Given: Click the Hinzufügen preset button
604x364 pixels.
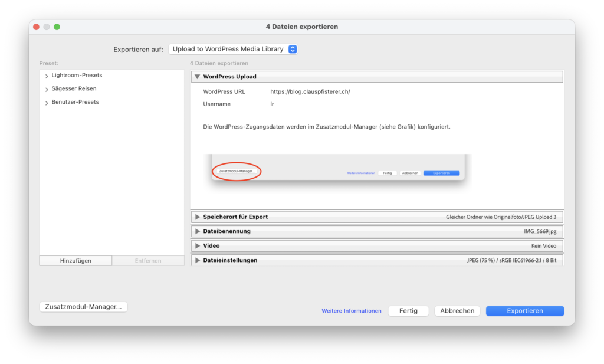Looking at the screenshot, I should 75,261.
